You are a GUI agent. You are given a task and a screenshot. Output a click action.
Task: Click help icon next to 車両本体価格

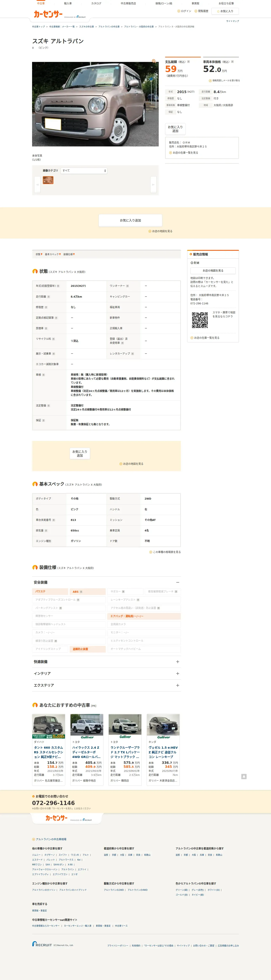pyautogui.click(x=232, y=62)
